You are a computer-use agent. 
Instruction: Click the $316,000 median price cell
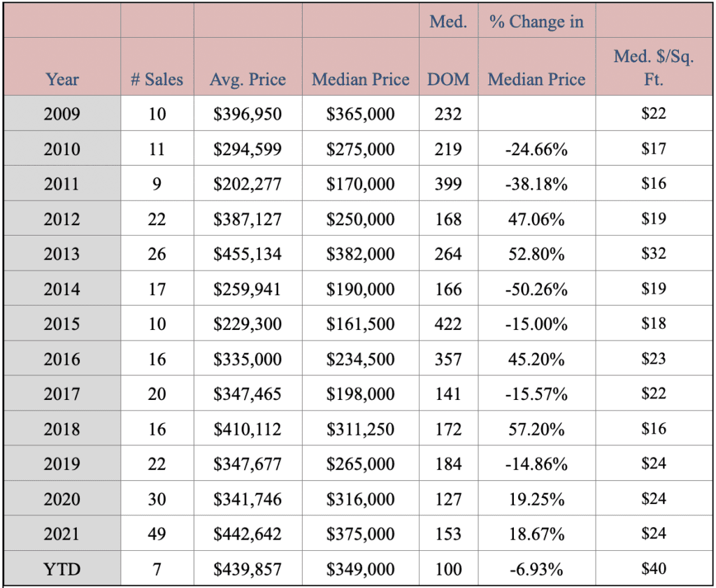(x=360, y=499)
